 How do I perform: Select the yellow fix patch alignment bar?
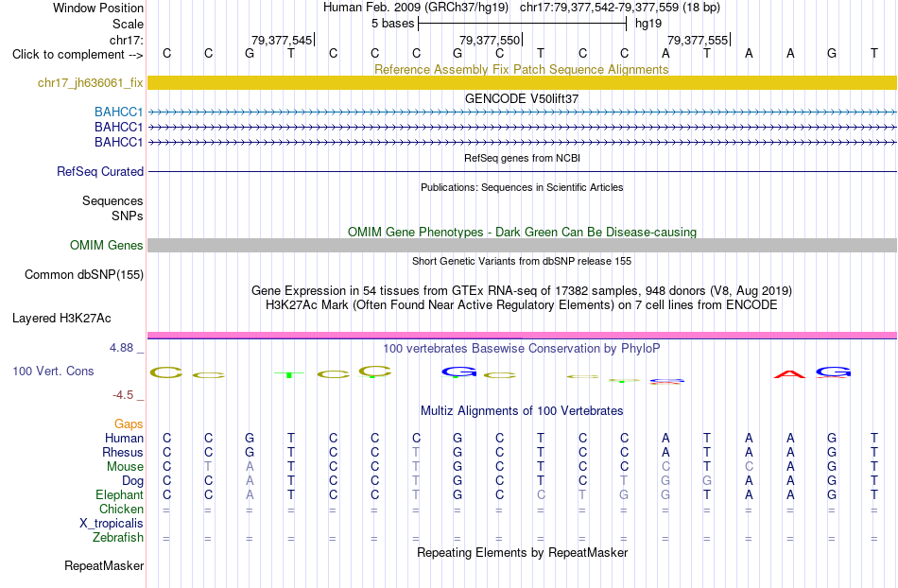point(522,82)
